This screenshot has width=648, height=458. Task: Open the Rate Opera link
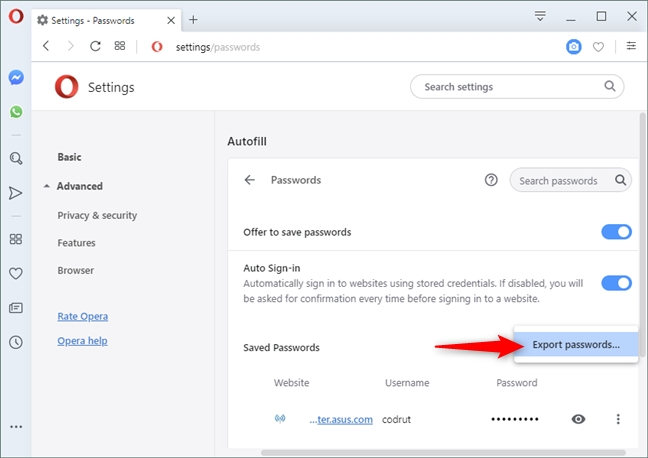tap(83, 316)
